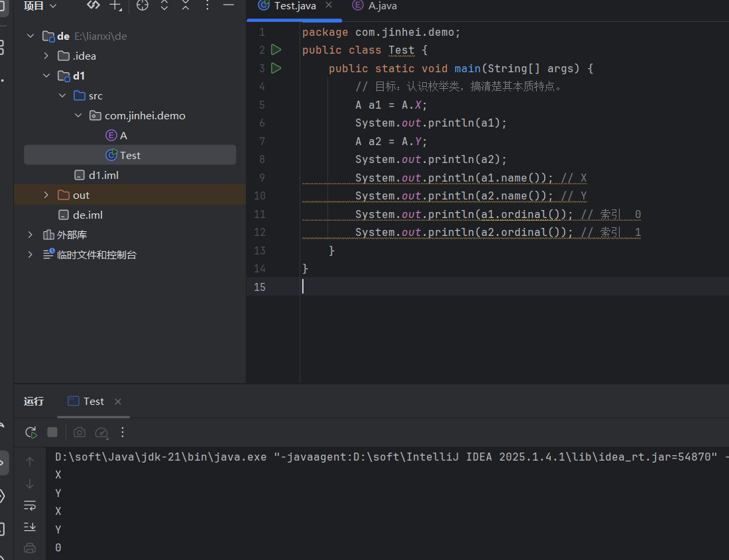Screen dimensions: 729x560
Task: Take a thread dump camera icon
Action: pyautogui.click(x=80, y=433)
